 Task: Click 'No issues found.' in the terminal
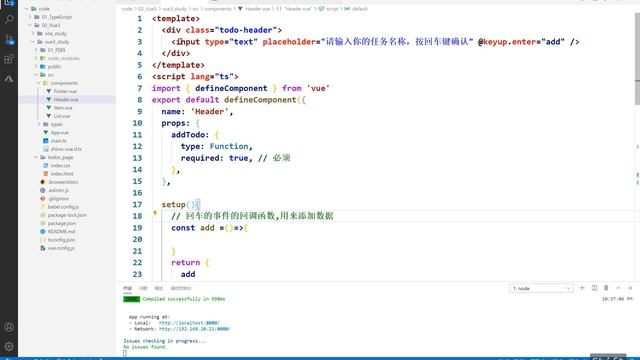coord(145,347)
